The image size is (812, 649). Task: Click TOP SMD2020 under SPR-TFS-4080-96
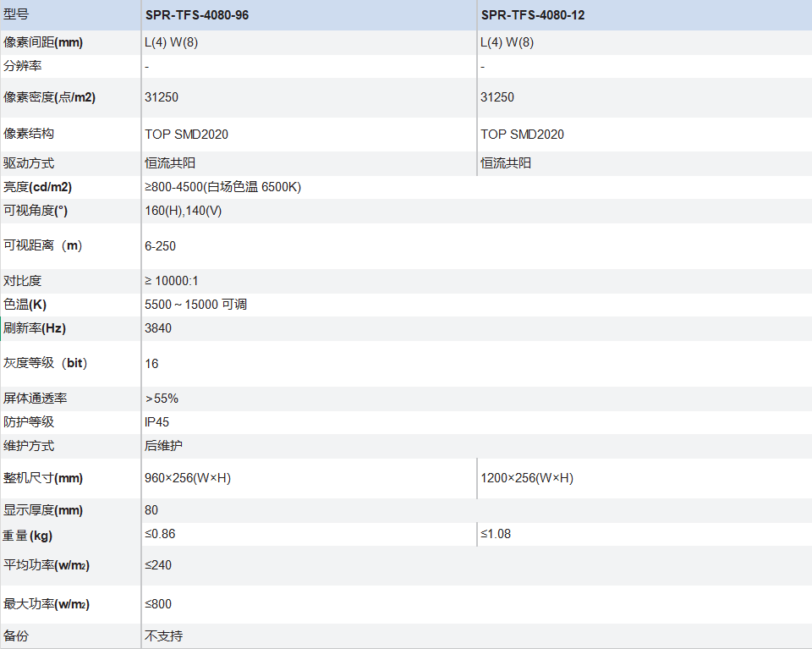pos(186,135)
